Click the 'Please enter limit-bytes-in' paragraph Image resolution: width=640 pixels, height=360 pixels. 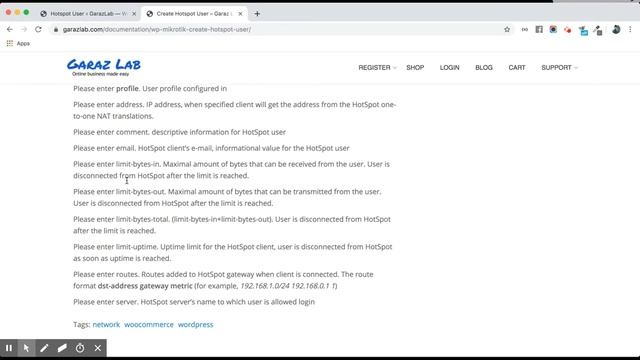coord(231,170)
